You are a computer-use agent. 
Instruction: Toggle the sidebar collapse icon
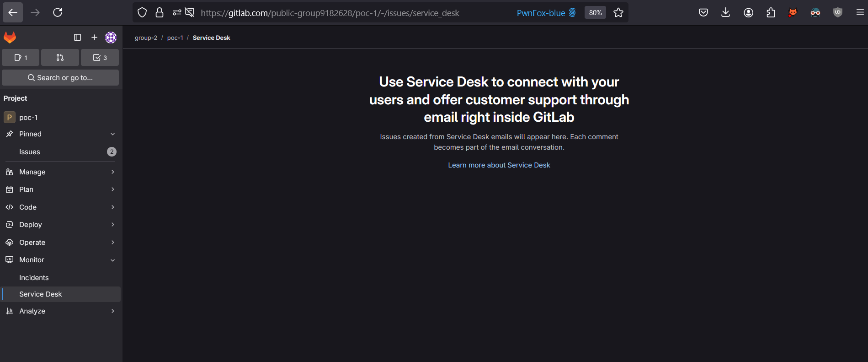77,38
